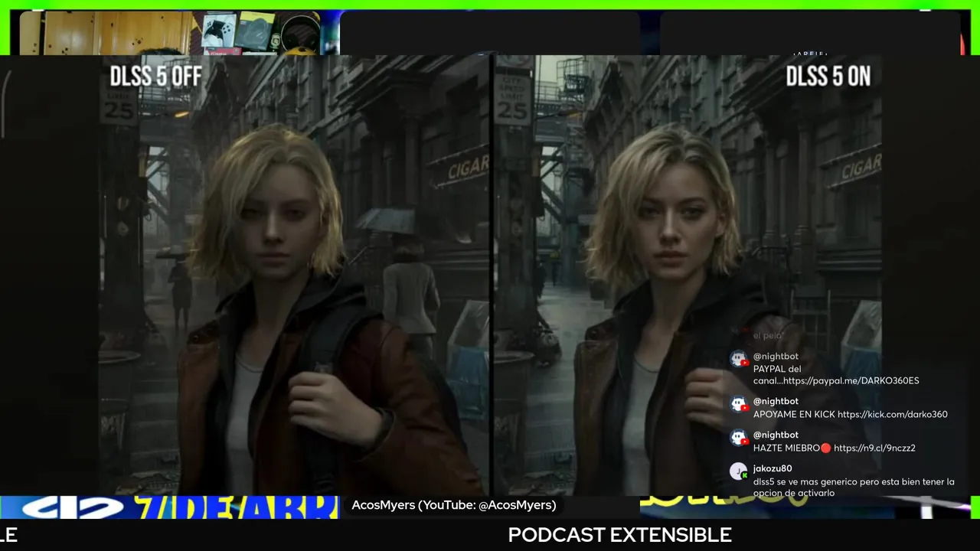
Task: Click jakozu80's avatar in the chat
Action: click(x=739, y=471)
